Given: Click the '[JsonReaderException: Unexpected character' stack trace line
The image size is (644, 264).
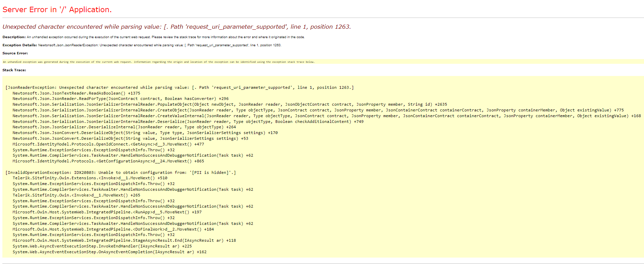Looking at the screenshot, I should [x=179, y=87].
